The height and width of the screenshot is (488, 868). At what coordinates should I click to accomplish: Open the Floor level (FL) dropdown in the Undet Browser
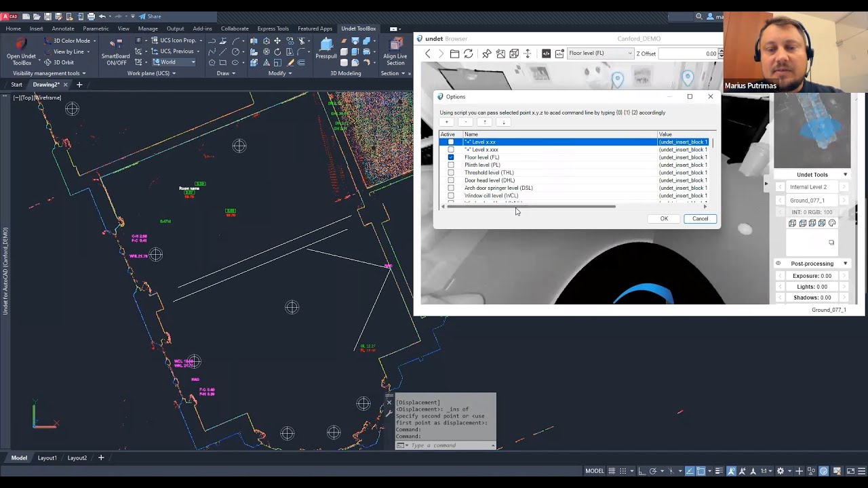pyautogui.click(x=600, y=54)
